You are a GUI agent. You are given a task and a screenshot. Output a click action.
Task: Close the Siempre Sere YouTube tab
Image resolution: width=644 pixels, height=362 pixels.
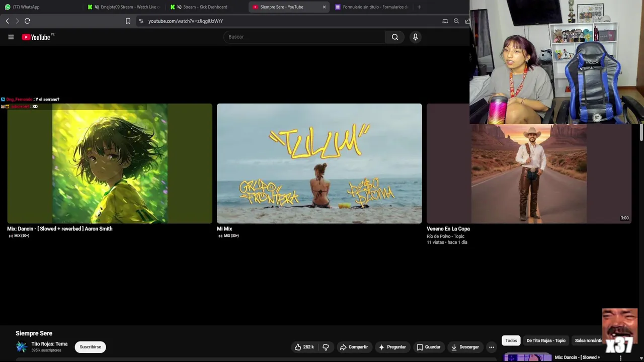[324, 7]
